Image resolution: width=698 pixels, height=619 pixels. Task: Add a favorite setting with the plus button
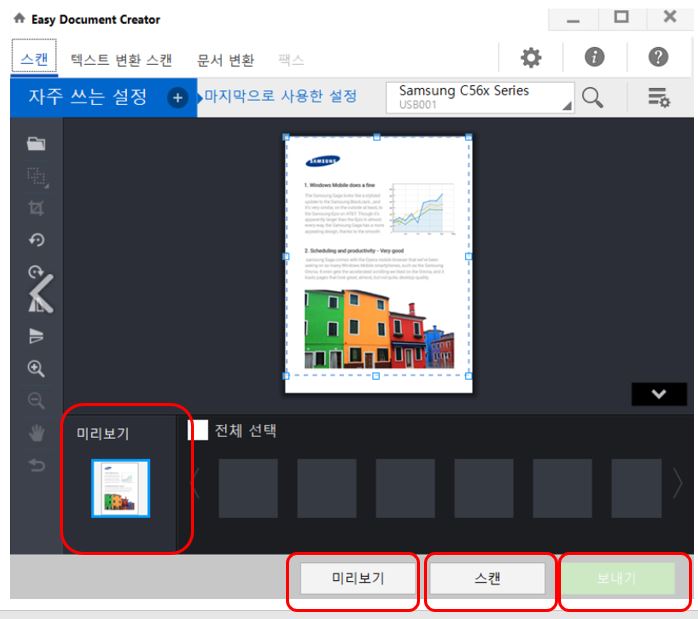pyautogui.click(x=177, y=98)
